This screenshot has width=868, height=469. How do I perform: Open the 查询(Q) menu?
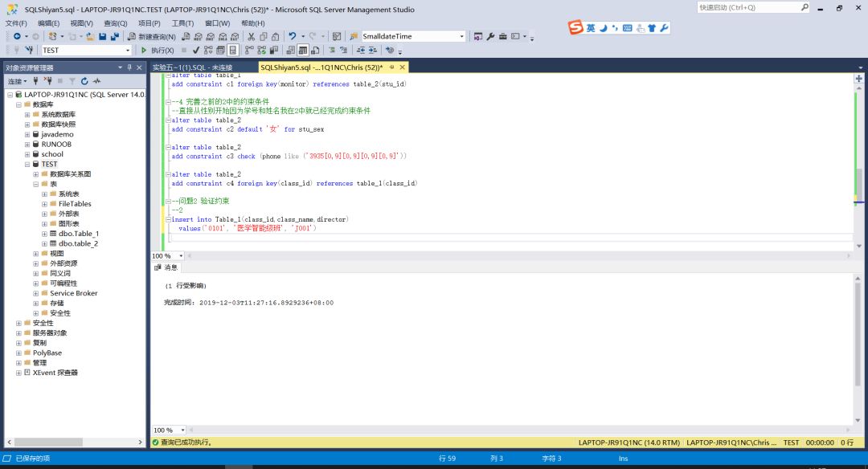tap(115, 23)
